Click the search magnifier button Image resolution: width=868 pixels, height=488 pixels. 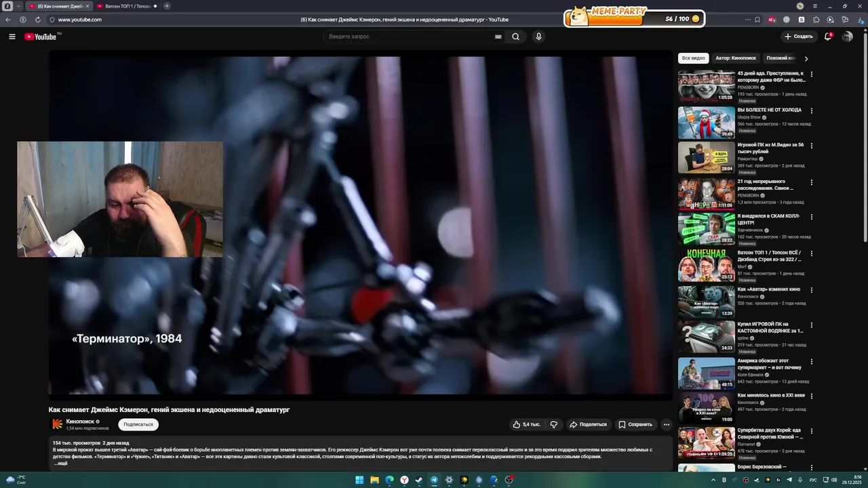516,37
